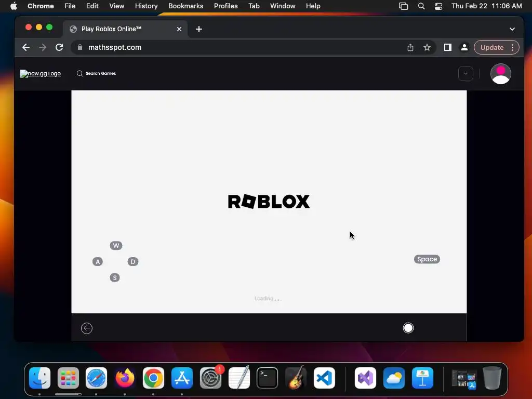532x399 pixels.
Task: Click the date and time display
Action: point(486,6)
